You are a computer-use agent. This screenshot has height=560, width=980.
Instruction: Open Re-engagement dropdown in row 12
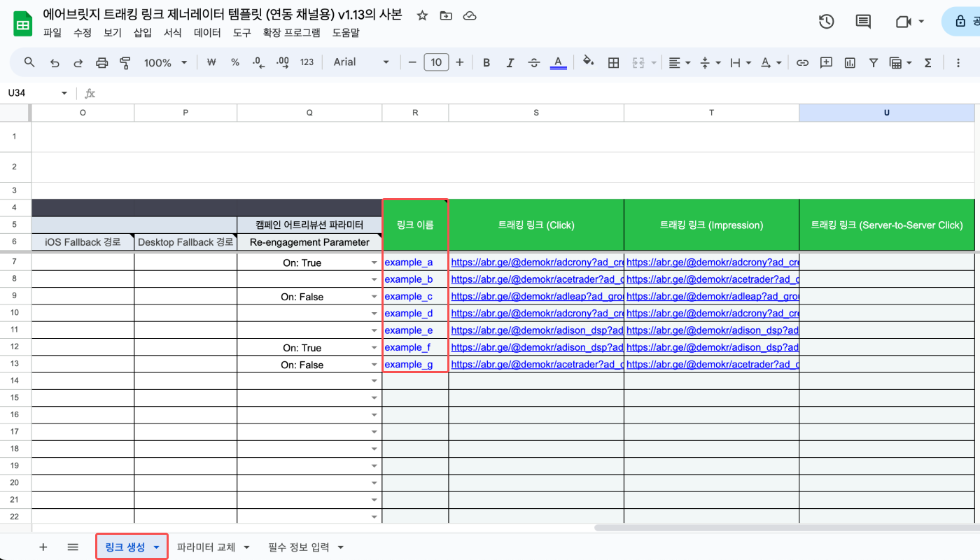(374, 348)
